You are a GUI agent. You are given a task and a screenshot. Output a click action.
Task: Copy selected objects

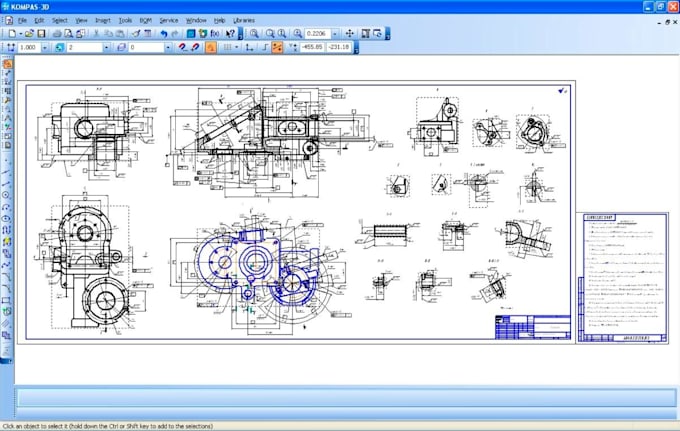108,33
